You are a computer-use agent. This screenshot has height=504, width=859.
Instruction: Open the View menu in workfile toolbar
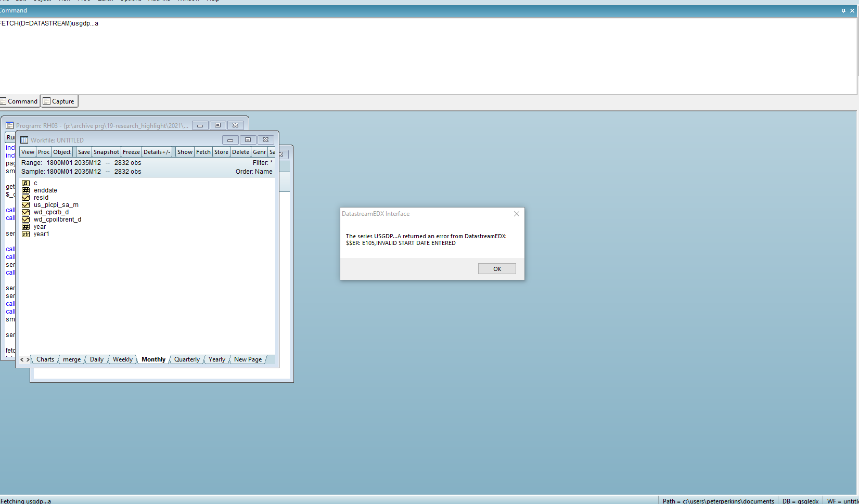28,152
